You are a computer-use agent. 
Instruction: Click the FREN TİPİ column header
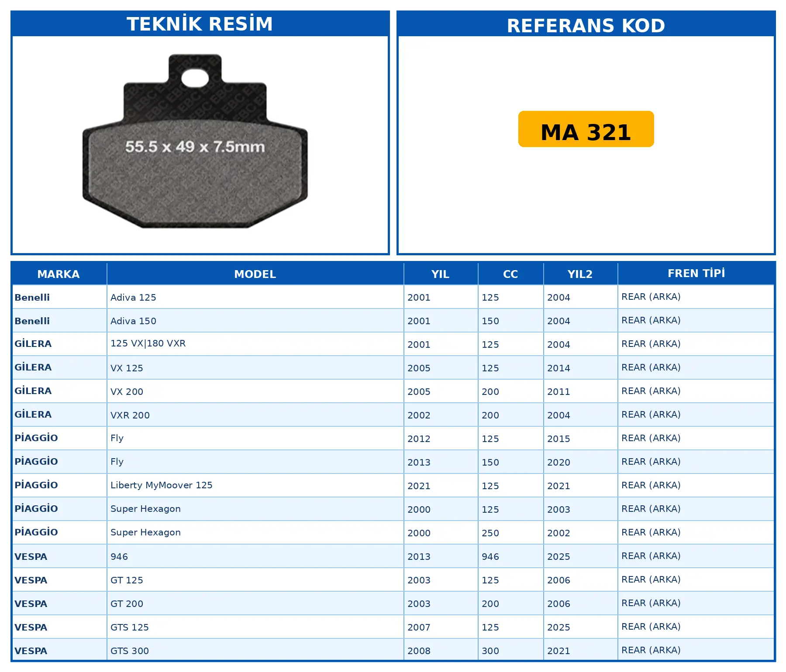(696, 274)
